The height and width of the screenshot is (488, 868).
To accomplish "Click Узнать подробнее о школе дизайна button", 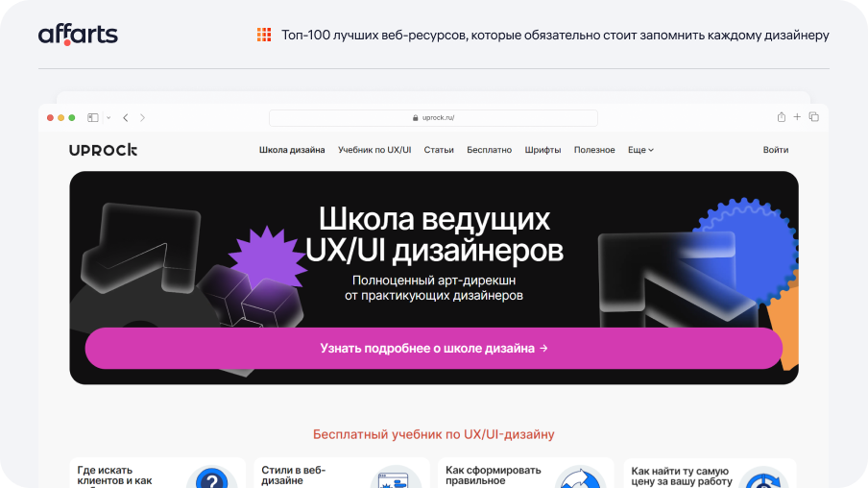I will (x=433, y=349).
